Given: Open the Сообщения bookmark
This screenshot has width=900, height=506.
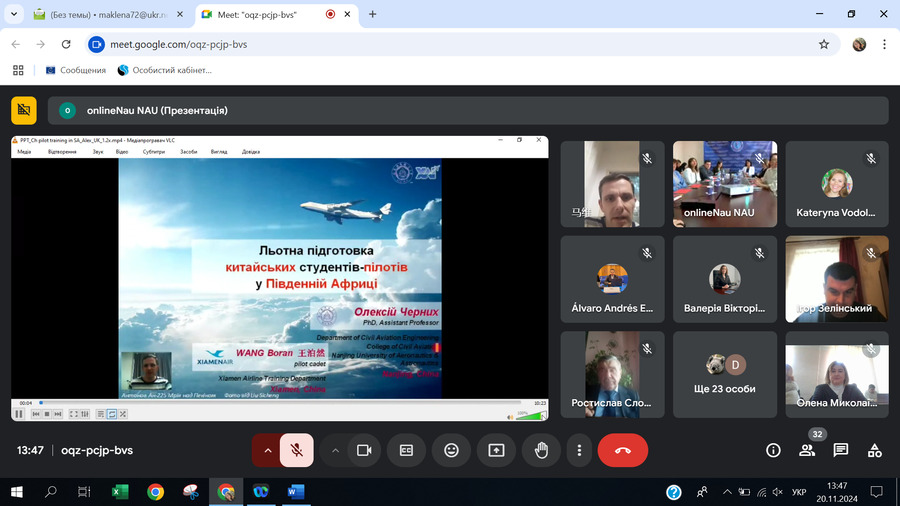Looking at the screenshot, I should pyautogui.click(x=75, y=70).
